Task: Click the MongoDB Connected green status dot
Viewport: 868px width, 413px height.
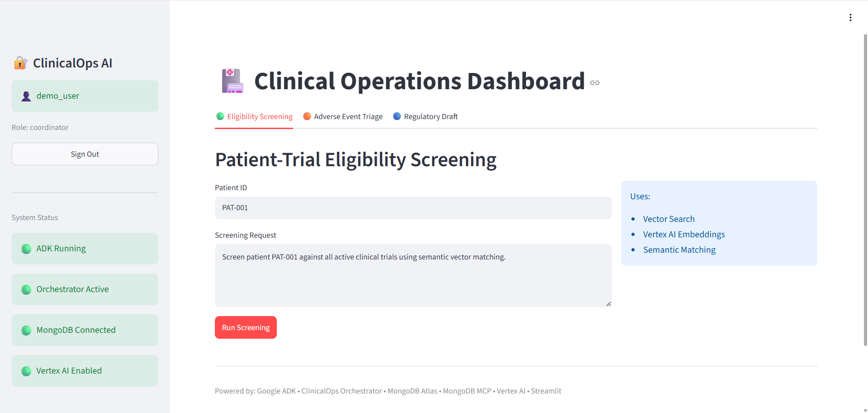Action: 26,330
